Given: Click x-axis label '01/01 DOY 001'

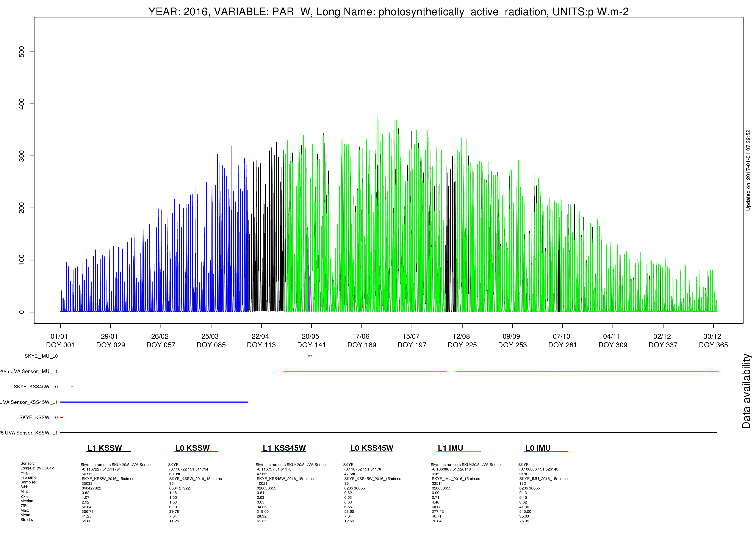Looking at the screenshot, I should (60, 341).
